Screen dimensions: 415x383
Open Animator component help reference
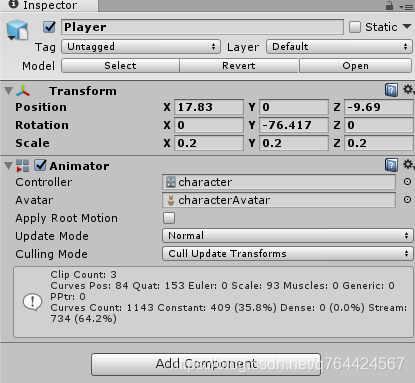391,165
